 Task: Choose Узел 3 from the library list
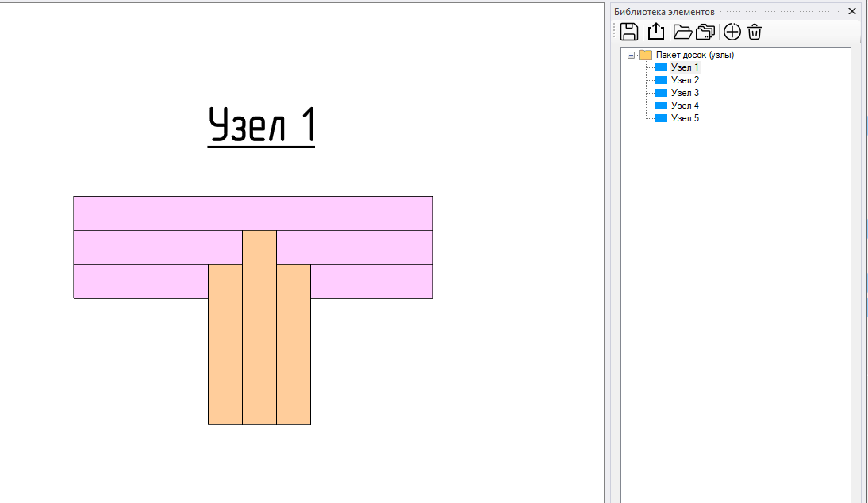point(685,93)
